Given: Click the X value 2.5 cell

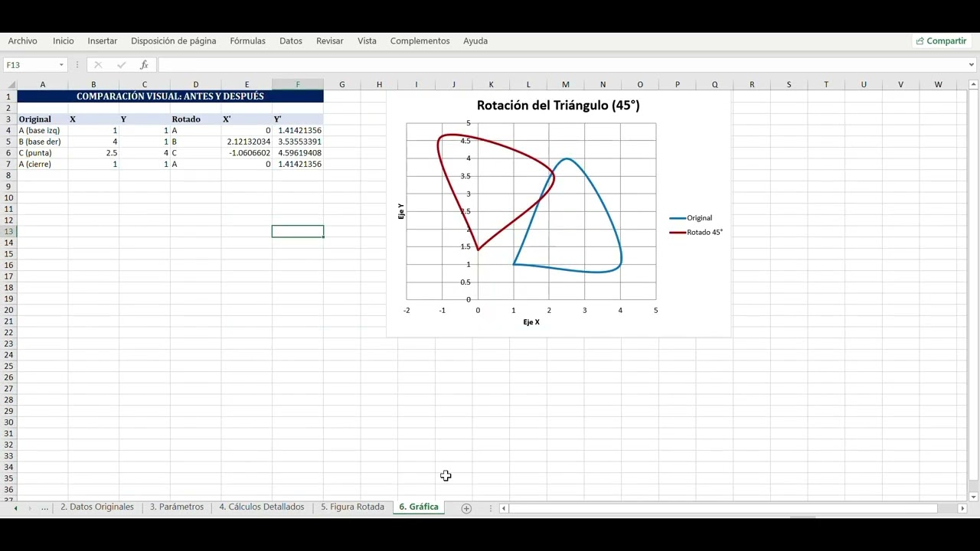Looking at the screenshot, I should tap(93, 153).
